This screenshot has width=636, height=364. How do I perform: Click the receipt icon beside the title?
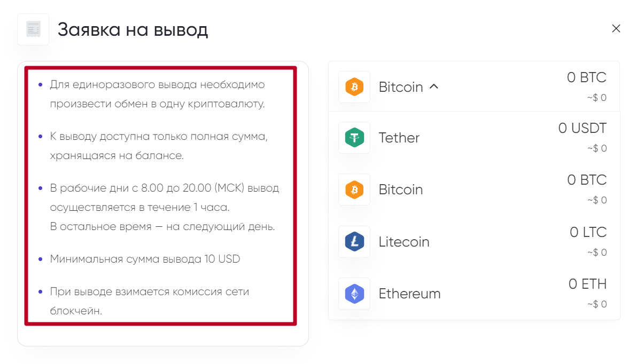(33, 29)
